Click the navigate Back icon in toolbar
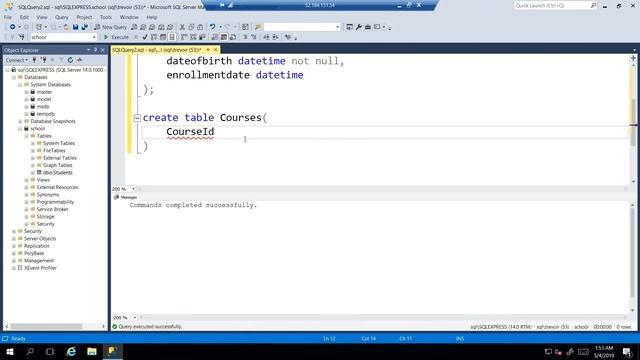This screenshot has width=640, height=360. click(13, 27)
